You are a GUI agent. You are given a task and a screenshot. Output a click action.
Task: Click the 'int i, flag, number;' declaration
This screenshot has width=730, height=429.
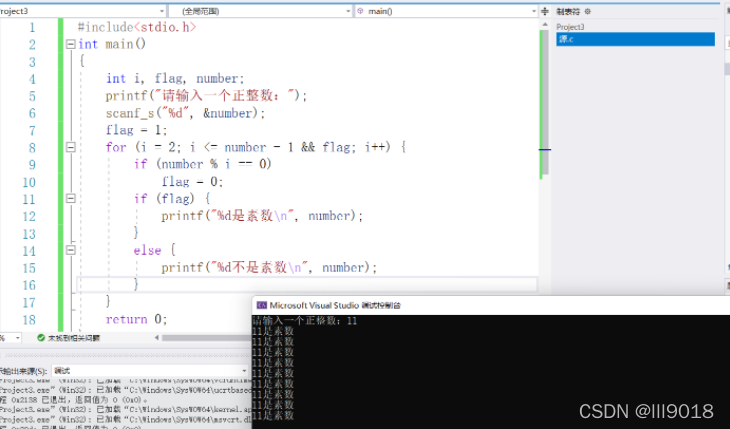point(175,79)
